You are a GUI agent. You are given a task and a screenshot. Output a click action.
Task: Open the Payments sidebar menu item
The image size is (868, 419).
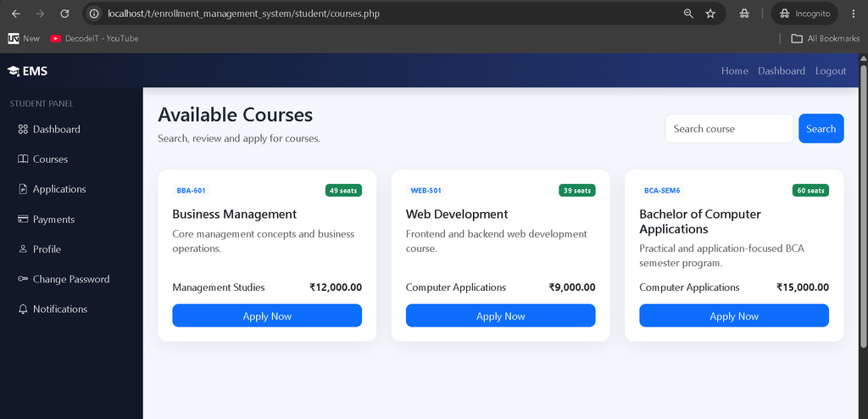pyautogui.click(x=71, y=220)
